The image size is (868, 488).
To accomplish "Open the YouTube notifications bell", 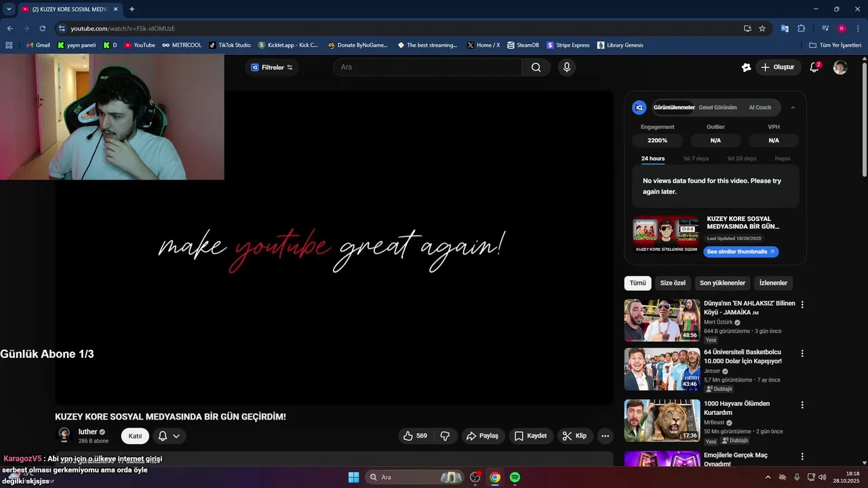I will 814,67.
